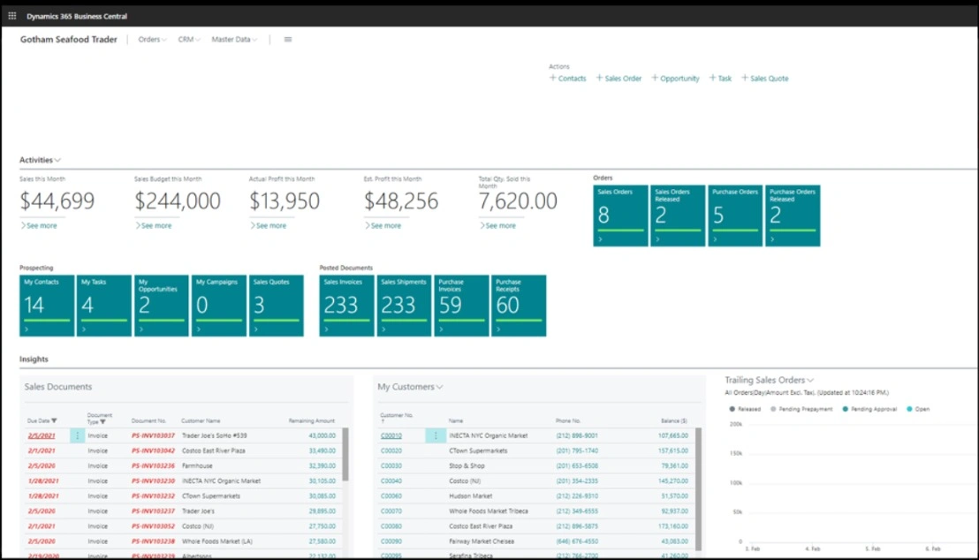Screen dimensions: 979x560
Task: Click the My Customers list vertical scrollbar
Action: [x=698, y=489]
